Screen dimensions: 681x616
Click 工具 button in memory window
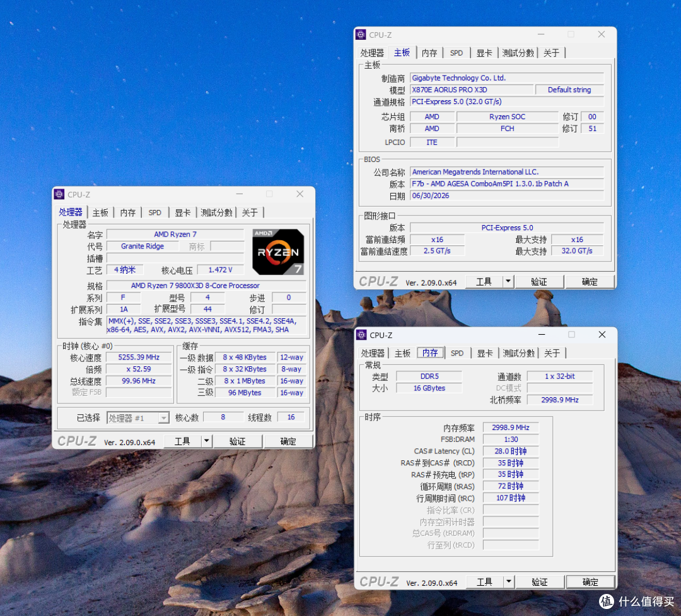point(485,582)
